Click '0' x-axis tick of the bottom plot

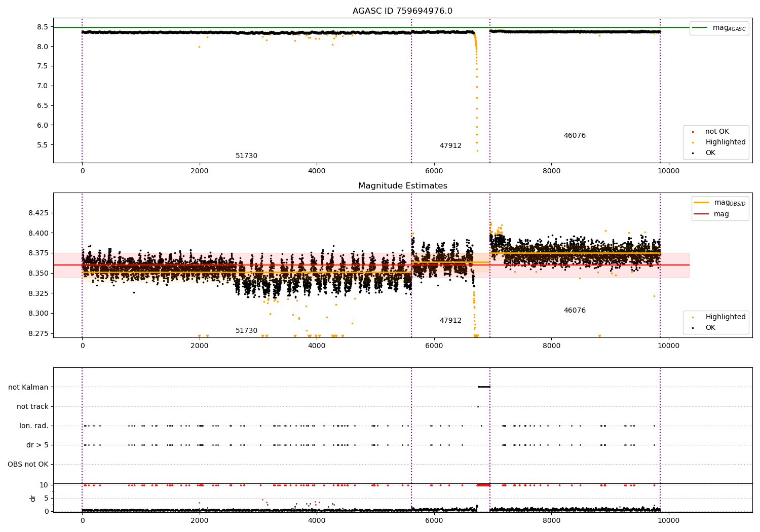point(82,521)
